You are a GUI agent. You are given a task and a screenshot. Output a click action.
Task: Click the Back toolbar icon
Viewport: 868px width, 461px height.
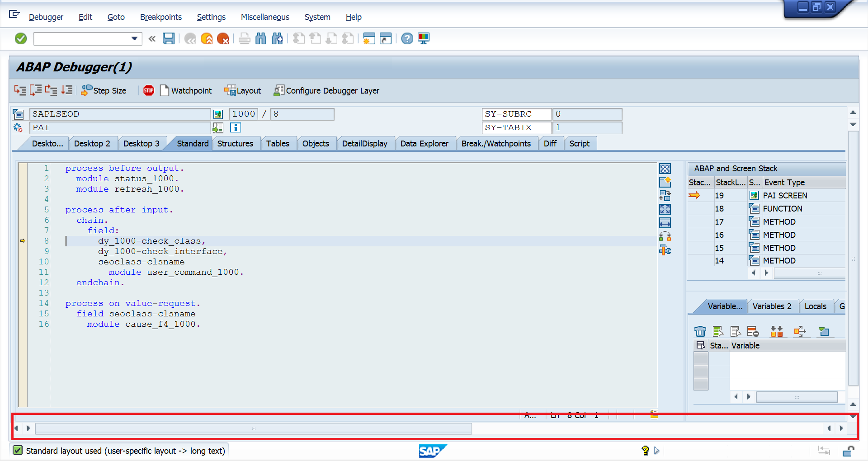(190, 39)
